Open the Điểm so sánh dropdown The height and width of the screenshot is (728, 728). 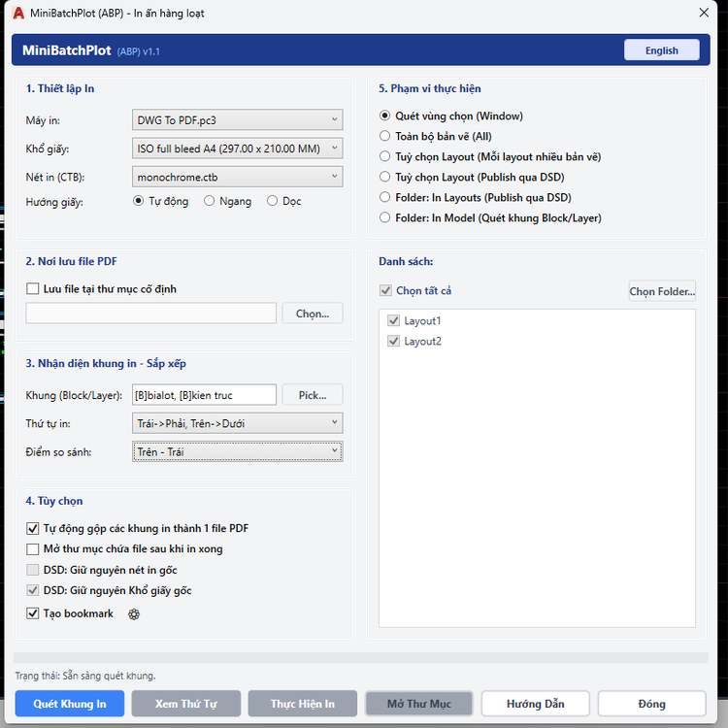[237, 451]
